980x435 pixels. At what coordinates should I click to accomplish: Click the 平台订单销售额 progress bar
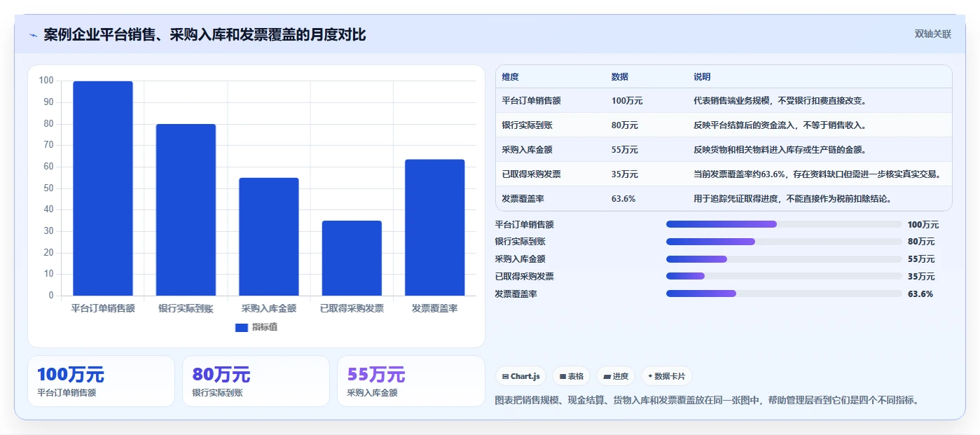click(784, 224)
